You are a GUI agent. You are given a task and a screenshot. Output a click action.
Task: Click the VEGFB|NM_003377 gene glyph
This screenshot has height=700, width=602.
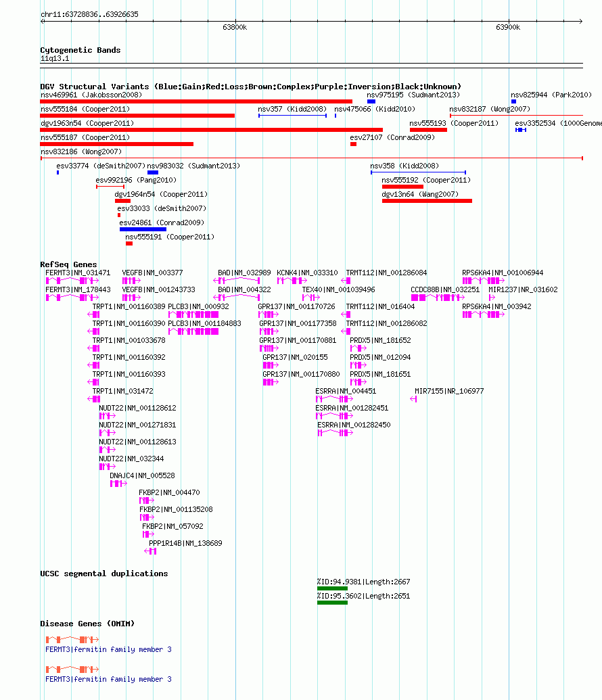132,281
